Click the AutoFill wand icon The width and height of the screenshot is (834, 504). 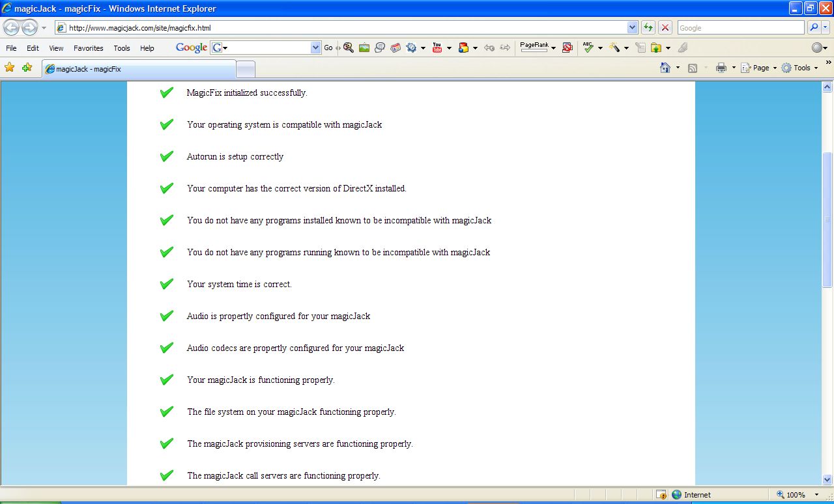coord(614,48)
